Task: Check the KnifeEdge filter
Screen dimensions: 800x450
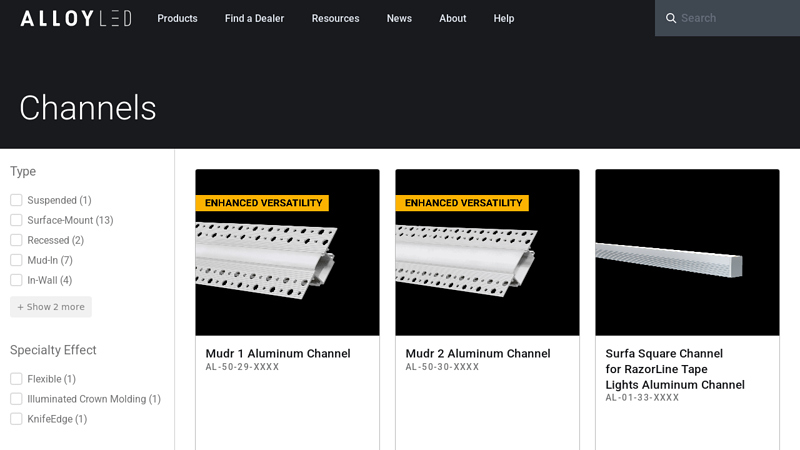Action: 16,419
